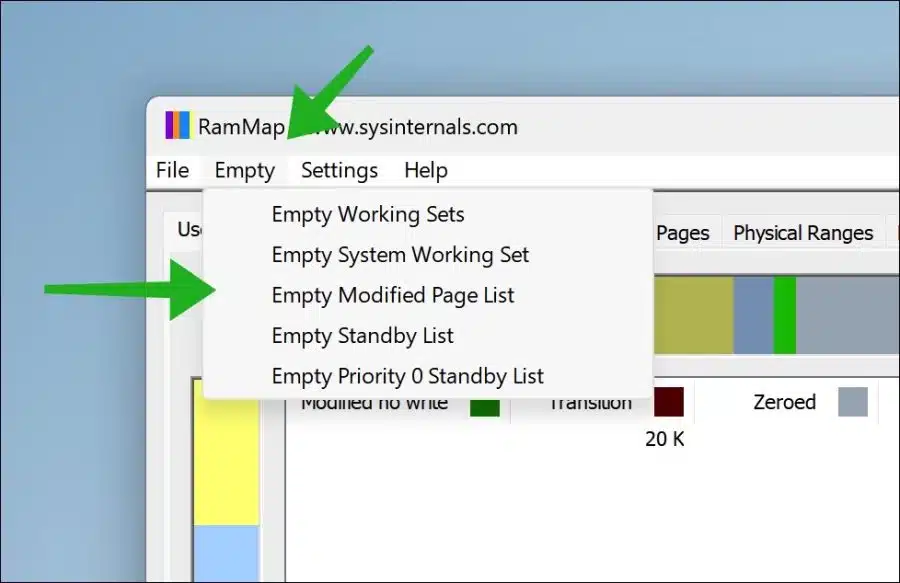900x583 pixels.
Task: Click the 20 K Transition value
Action: pyautogui.click(x=665, y=440)
